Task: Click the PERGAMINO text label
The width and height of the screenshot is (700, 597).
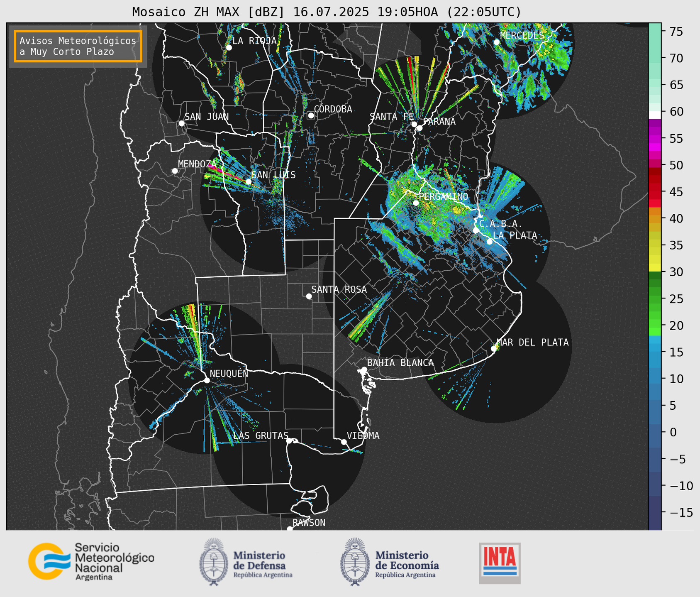Action: pos(444,196)
